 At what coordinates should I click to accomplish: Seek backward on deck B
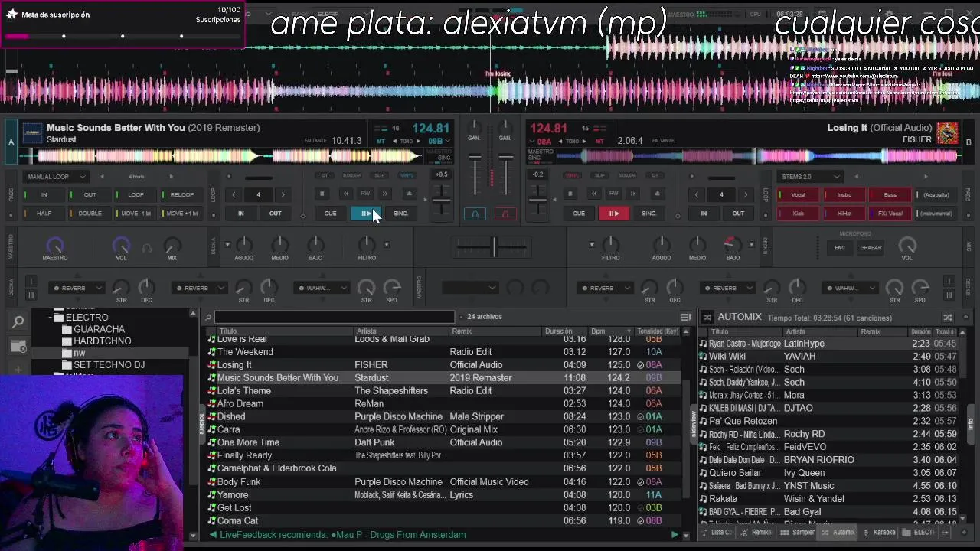click(x=593, y=194)
